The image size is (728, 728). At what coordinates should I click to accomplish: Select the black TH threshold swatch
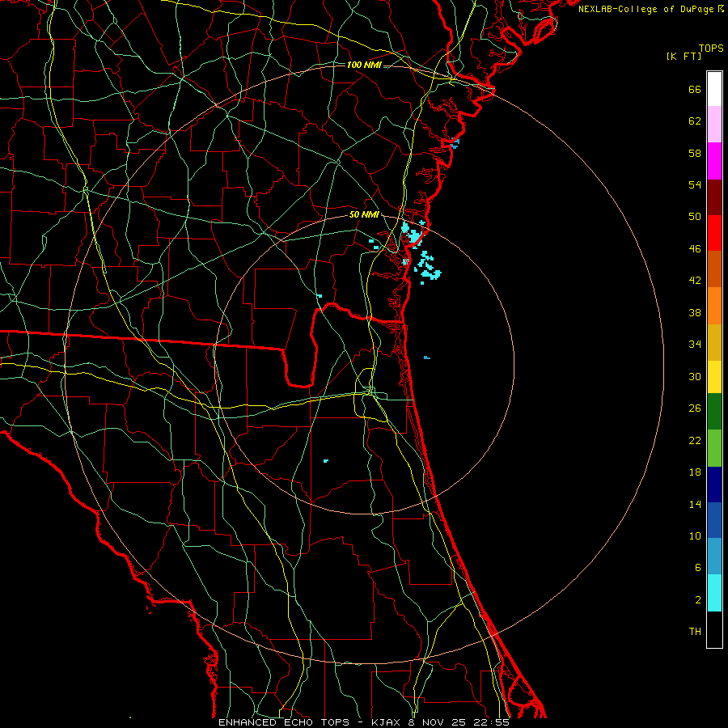point(714,629)
